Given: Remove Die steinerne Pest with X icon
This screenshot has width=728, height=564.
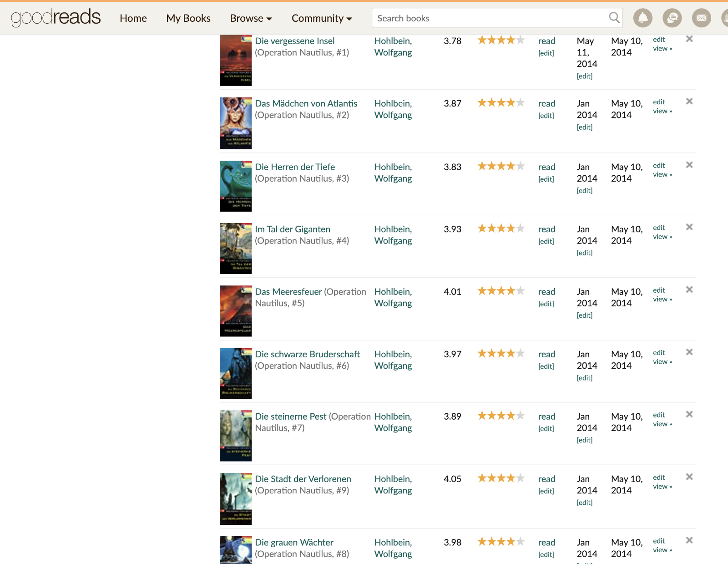Looking at the screenshot, I should point(689,414).
